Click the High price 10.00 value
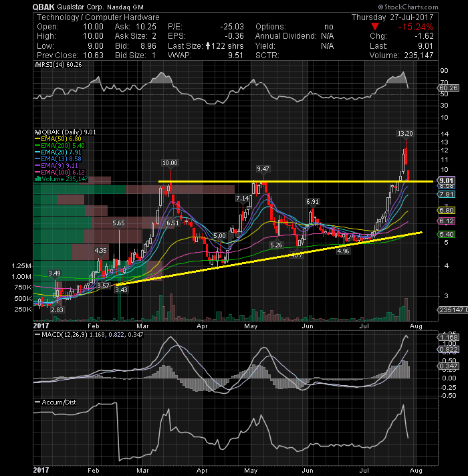Screen dimensions: 468x476 (93, 36)
